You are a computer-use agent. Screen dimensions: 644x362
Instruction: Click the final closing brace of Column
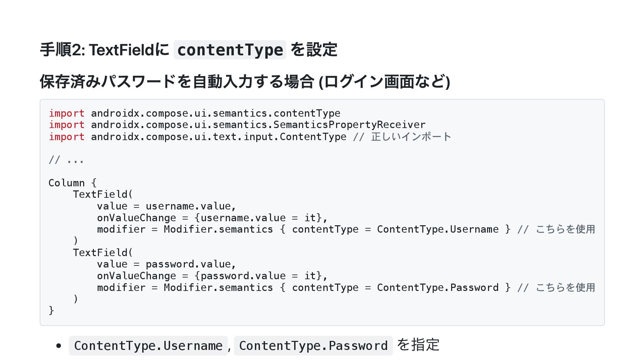(x=51, y=310)
